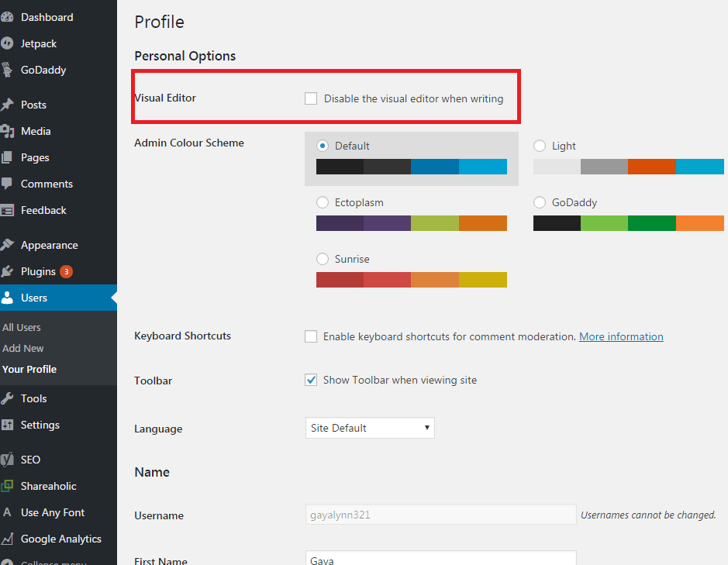Uncheck Show Toolbar when viewing site
The image size is (728, 565).
(x=311, y=380)
